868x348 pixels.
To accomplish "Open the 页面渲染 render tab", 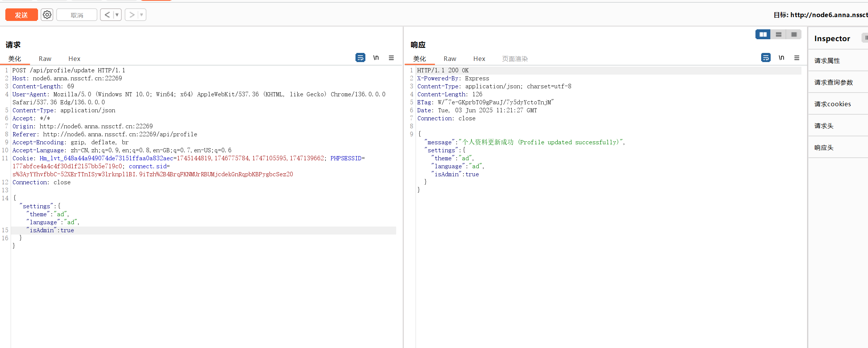I will coord(515,59).
